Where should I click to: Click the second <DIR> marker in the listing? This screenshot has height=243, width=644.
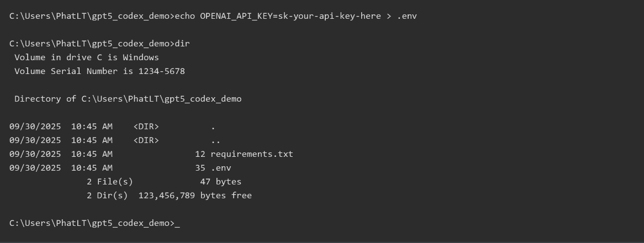click(146, 140)
